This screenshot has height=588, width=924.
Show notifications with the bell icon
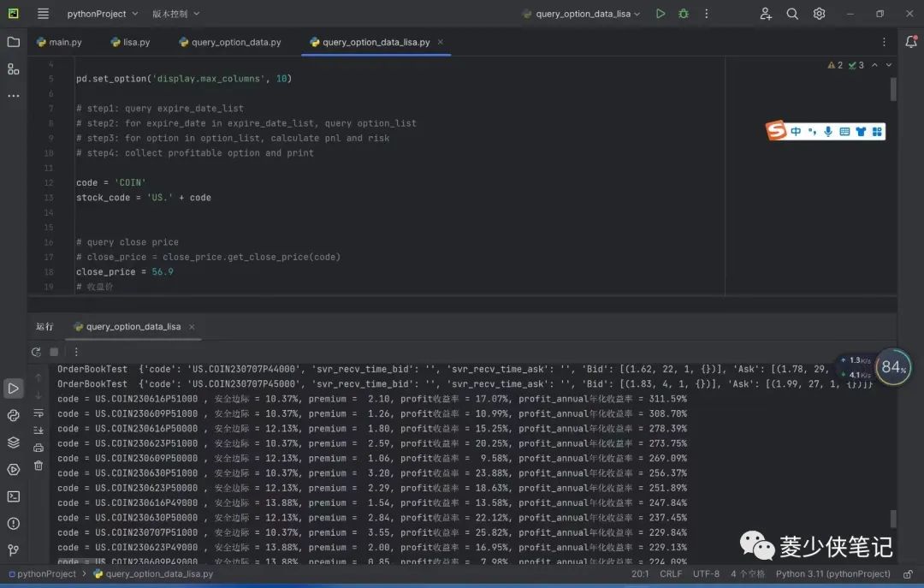pos(911,42)
